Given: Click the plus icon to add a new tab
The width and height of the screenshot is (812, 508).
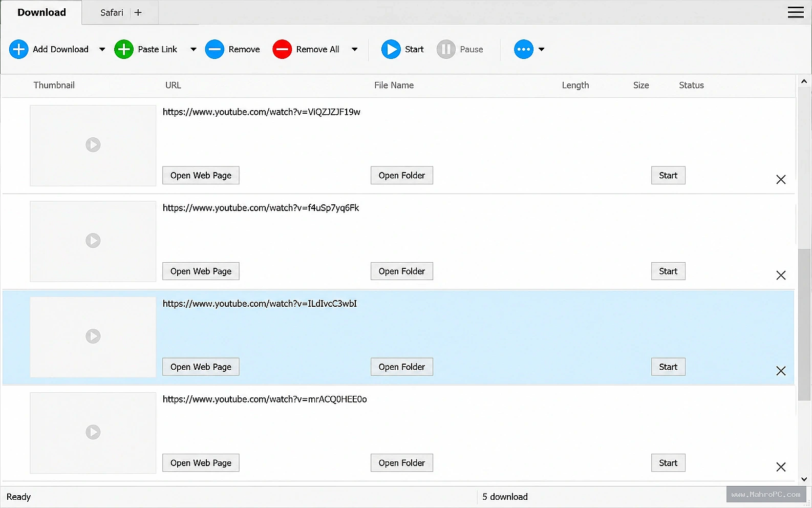Looking at the screenshot, I should pos(138,13).
